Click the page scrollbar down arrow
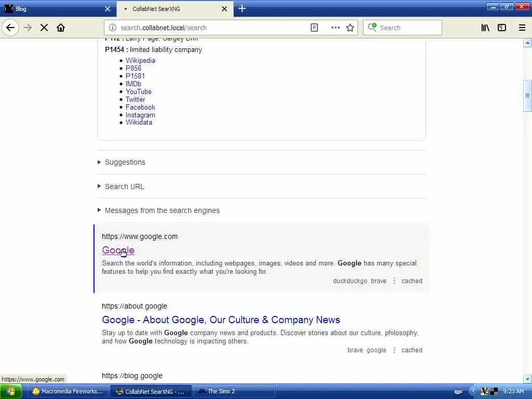532x399 pixels. pos(527,379)
